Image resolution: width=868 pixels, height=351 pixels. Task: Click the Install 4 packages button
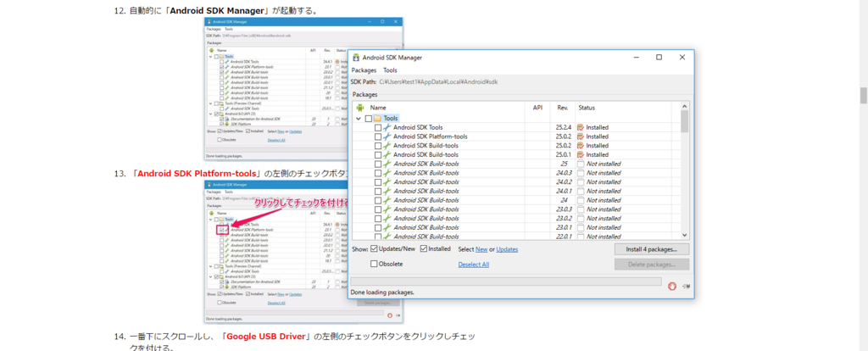(652, 249)
